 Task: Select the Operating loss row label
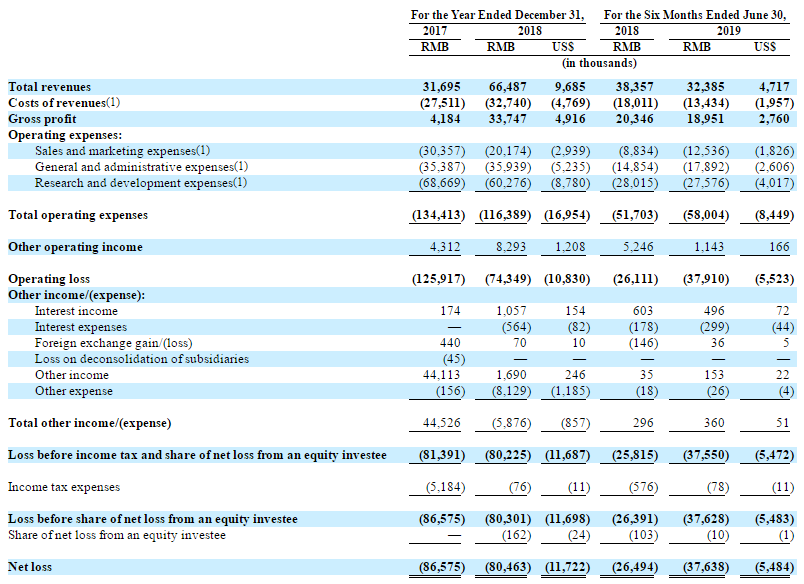pyautogui.click(x=49, y=279)
